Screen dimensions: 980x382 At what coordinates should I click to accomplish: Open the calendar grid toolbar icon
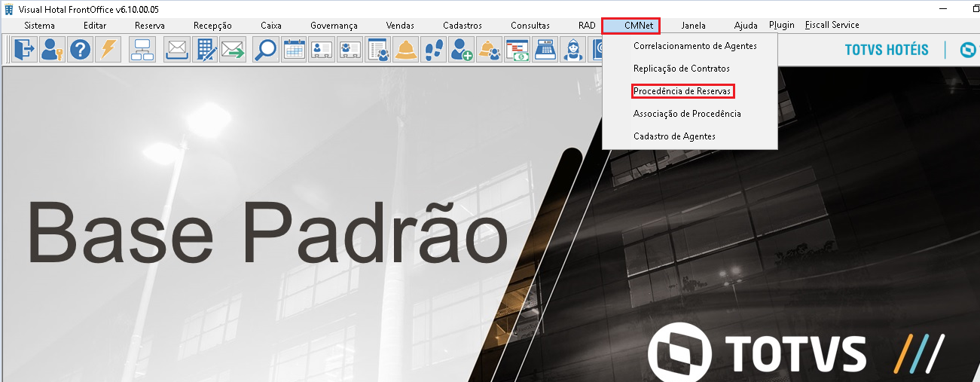point(294,50)
